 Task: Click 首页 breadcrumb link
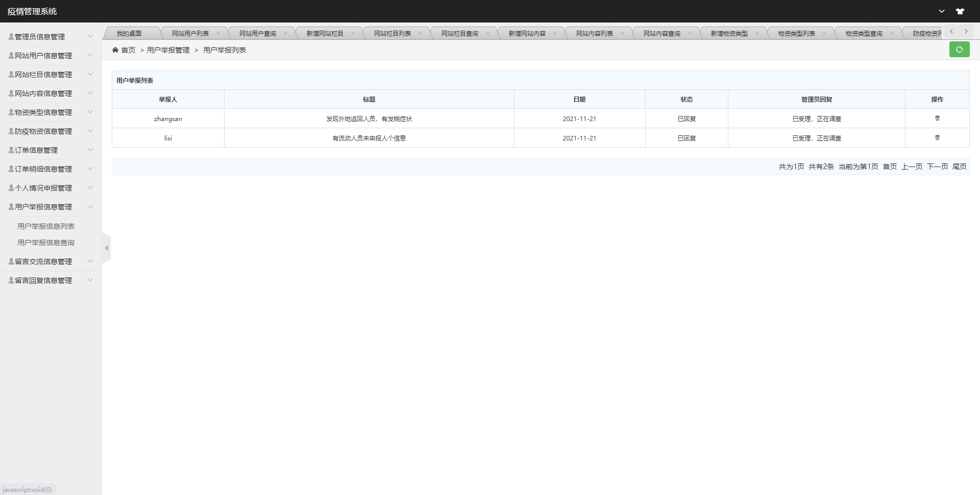128,50
